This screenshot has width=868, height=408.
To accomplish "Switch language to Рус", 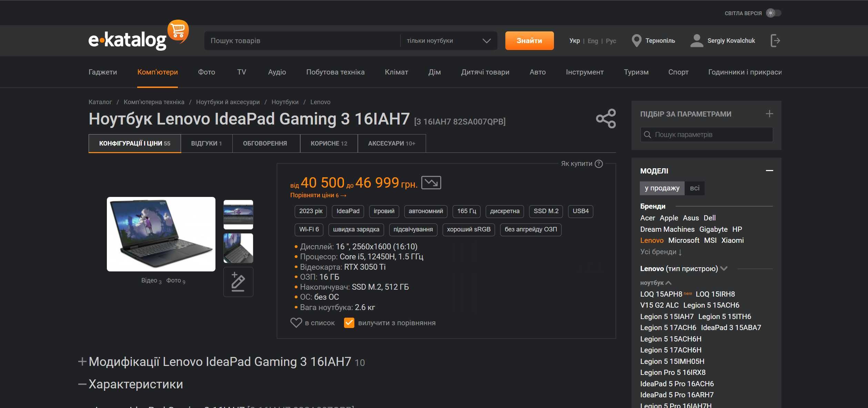I will [x=611, y=41].
